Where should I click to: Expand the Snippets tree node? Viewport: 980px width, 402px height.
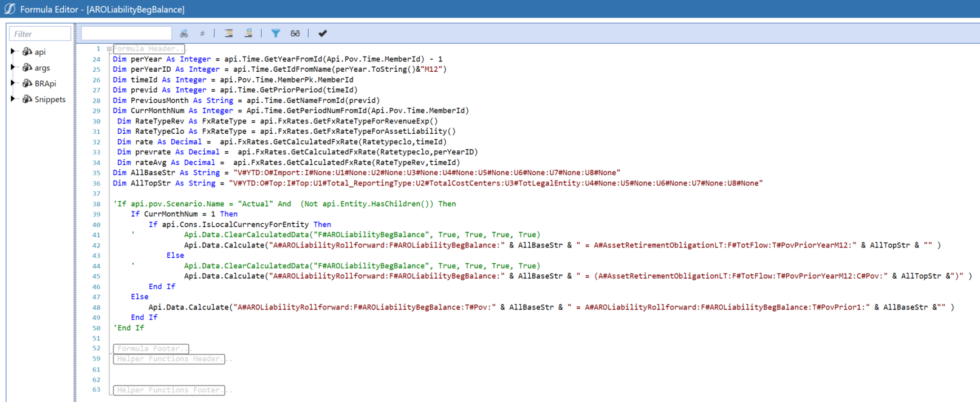click(x=13, y=99)
